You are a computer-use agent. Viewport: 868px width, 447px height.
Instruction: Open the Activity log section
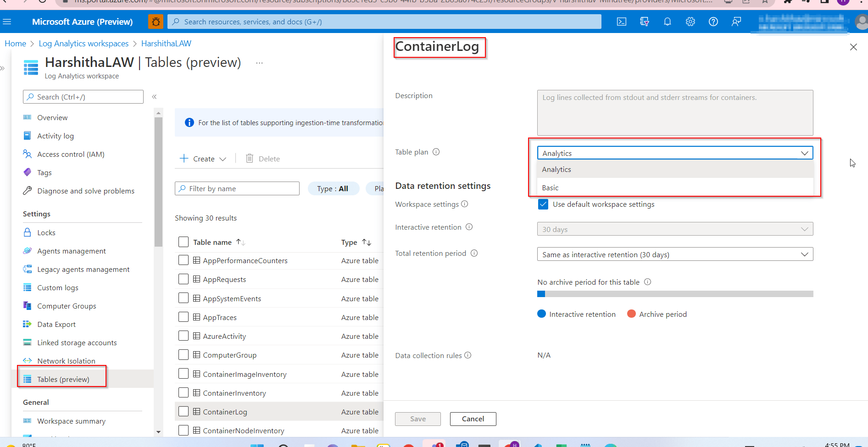click(x=55, y=136)
